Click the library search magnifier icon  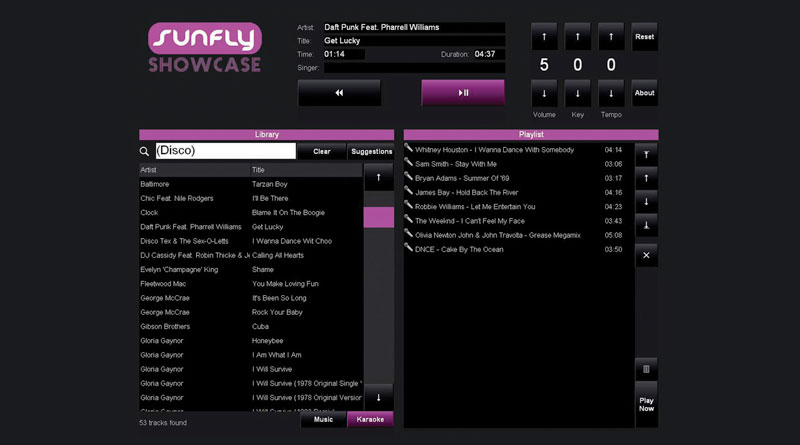click(145, 152)
